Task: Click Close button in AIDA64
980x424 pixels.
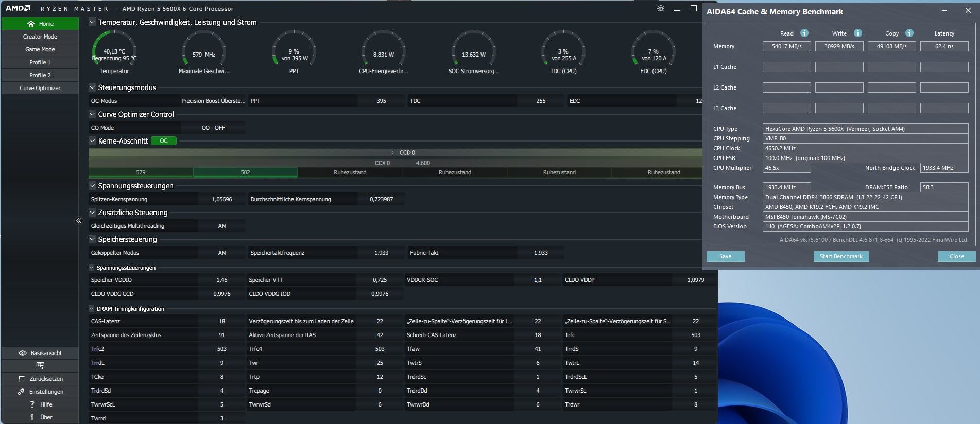Action: click(x=956, y=256)
